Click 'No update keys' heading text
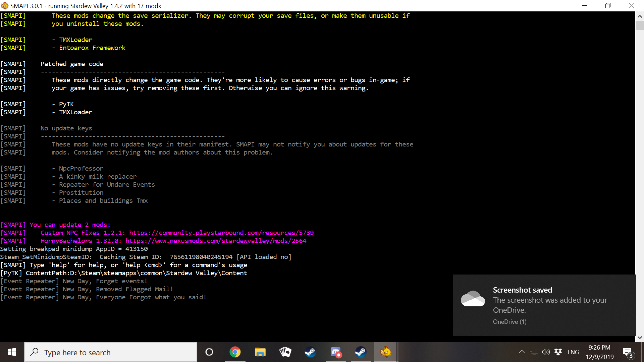This screenshot has height=362, width=644. [66, 128]
